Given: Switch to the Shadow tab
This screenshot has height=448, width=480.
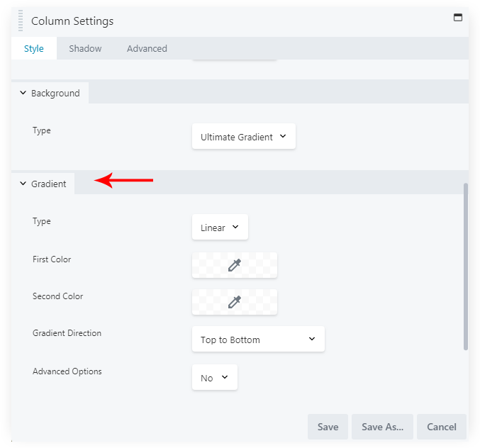Looking at the screenshot, I should click(x=85, y=49).
